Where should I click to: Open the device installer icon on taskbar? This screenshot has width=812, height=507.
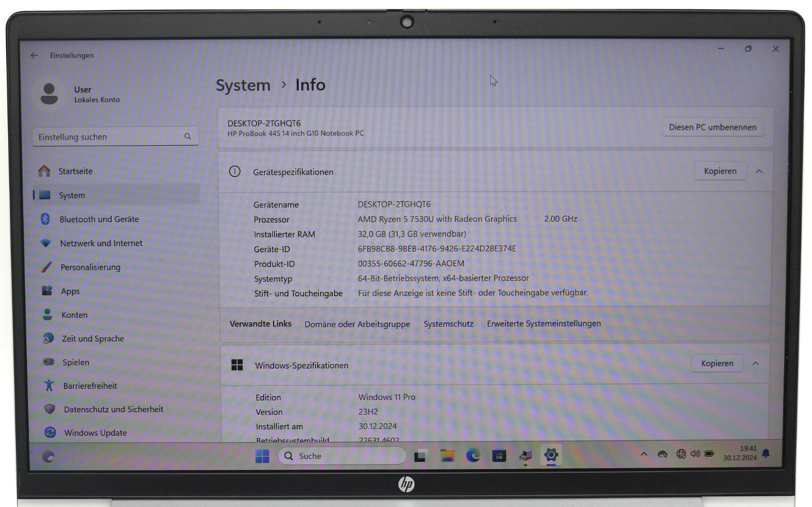coord(525,456)
